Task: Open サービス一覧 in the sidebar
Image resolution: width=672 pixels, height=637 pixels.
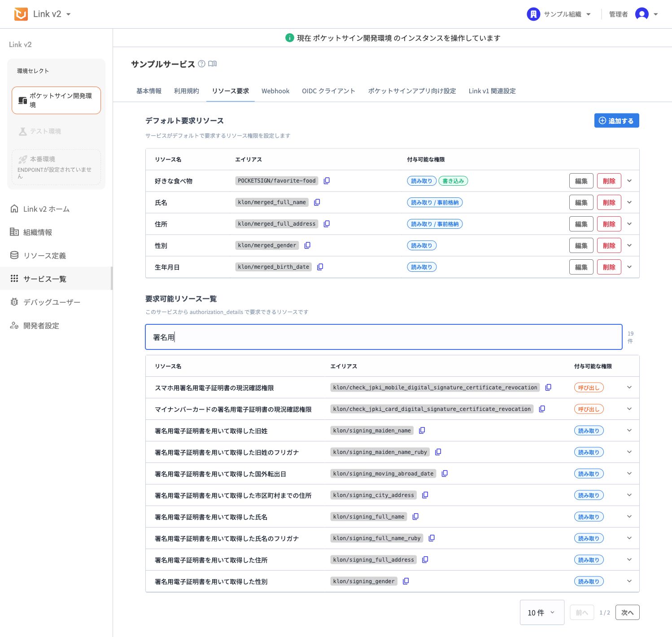Action: pos(56,279)
